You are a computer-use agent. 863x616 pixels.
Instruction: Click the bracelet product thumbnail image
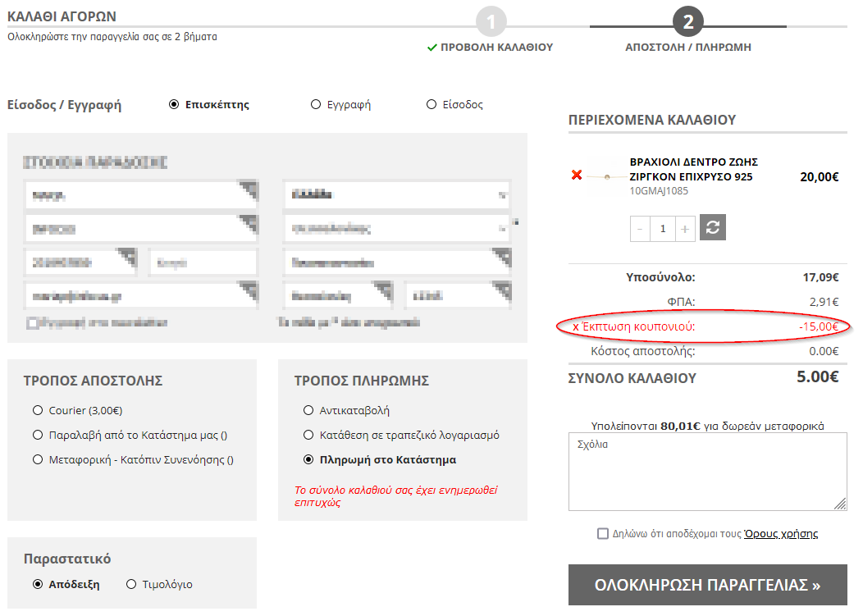coord(606,176)
